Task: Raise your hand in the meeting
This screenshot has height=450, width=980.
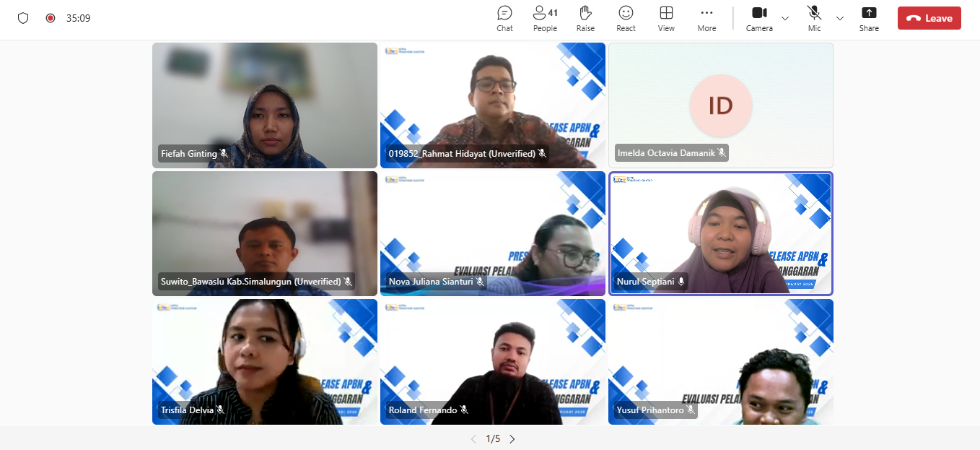Action: pyautogui.click(x=585, y=18)
